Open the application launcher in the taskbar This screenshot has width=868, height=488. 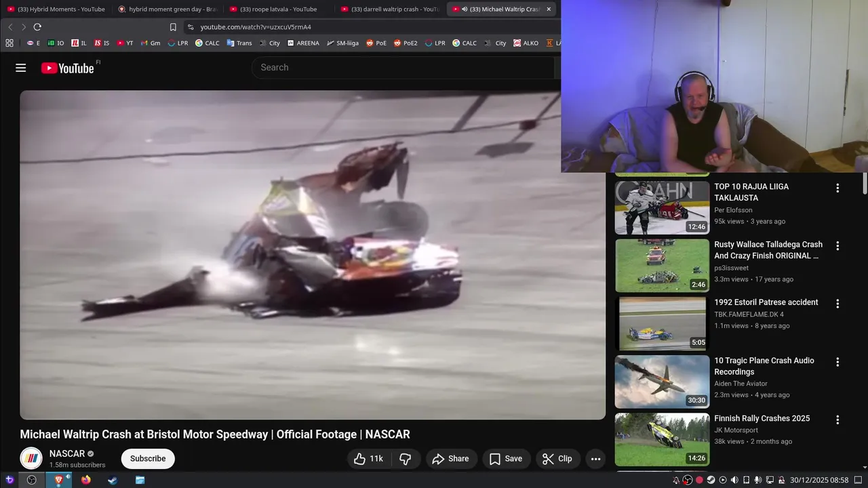9,480
